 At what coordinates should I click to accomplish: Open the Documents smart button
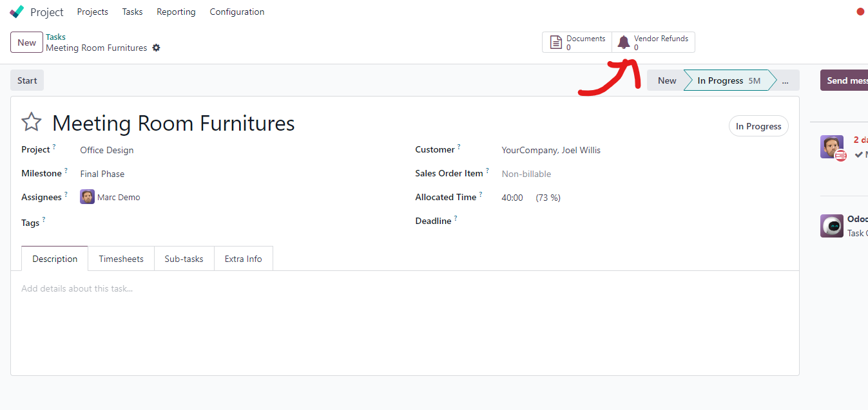tap(577, 42)
